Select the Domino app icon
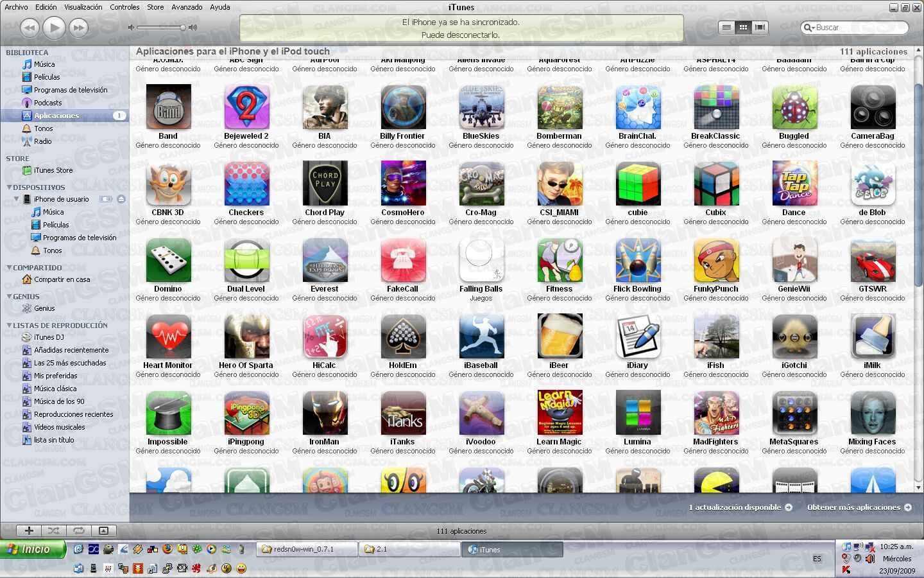The width and height of the screenshot is (924, 578). pos(168,260)
